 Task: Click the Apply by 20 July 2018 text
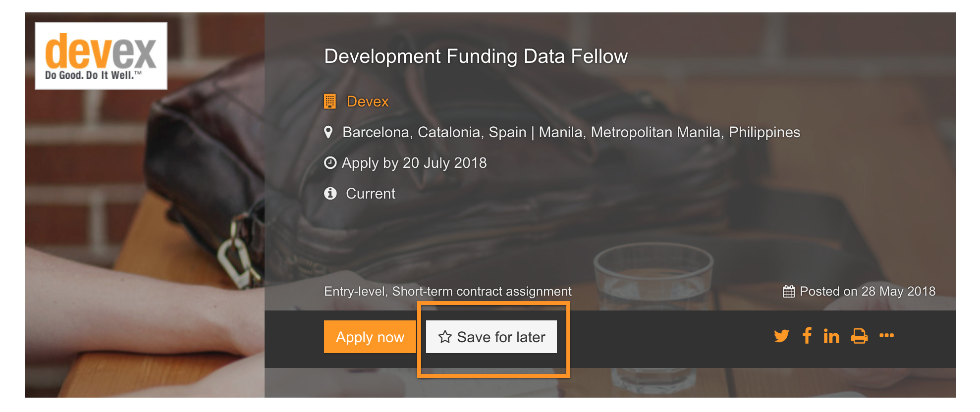(414, 163)
